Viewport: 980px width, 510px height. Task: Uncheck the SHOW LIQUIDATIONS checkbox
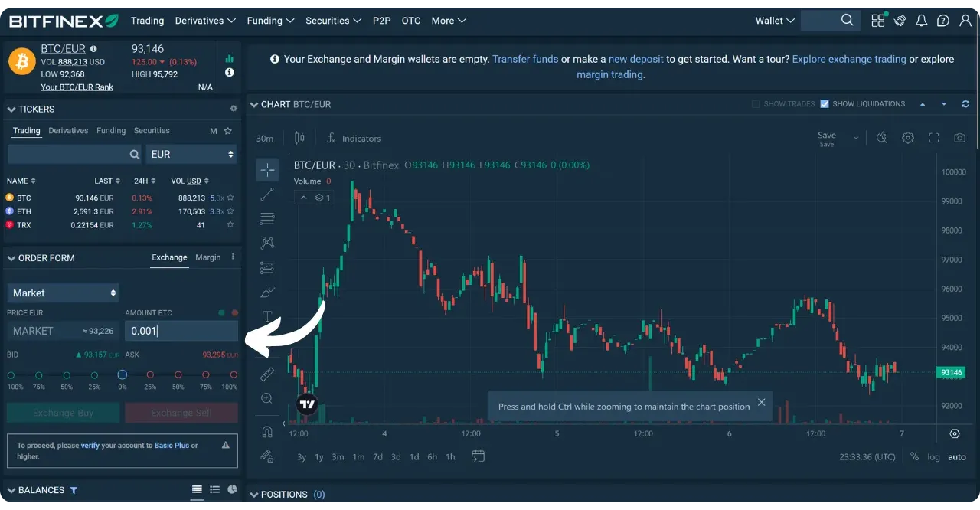[825, 103]
